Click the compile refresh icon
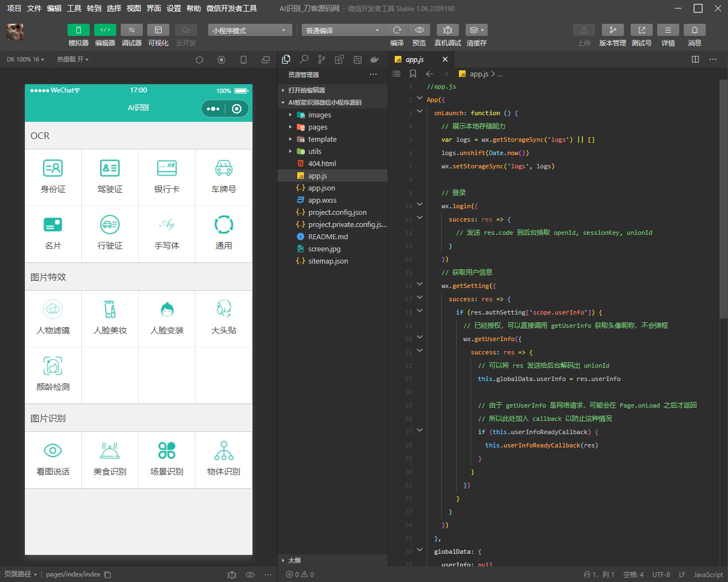 397,30
